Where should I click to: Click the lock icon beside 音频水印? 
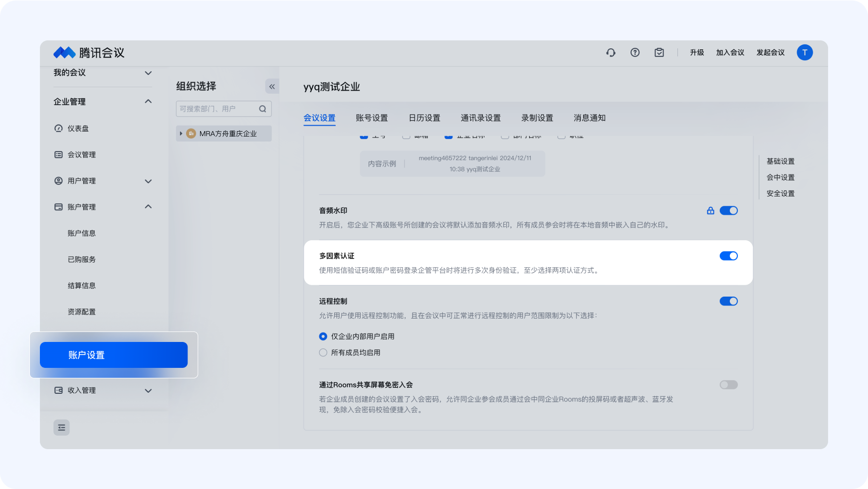pos(710,211)
